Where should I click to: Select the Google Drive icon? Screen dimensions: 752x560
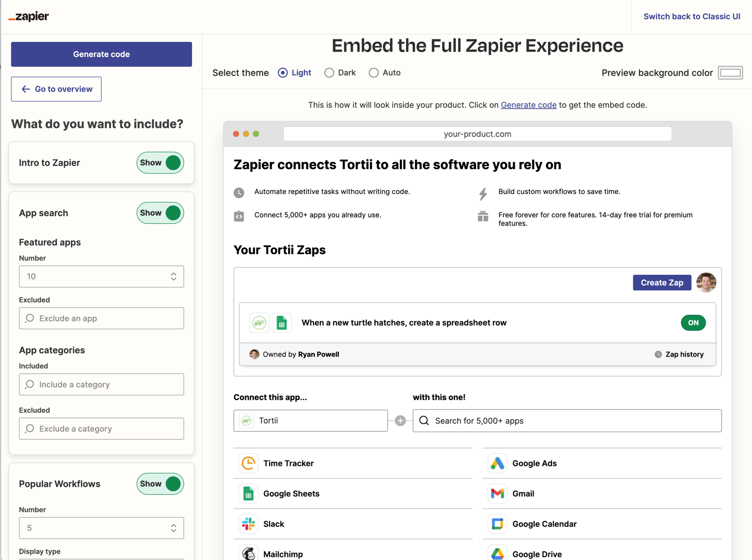497,553
